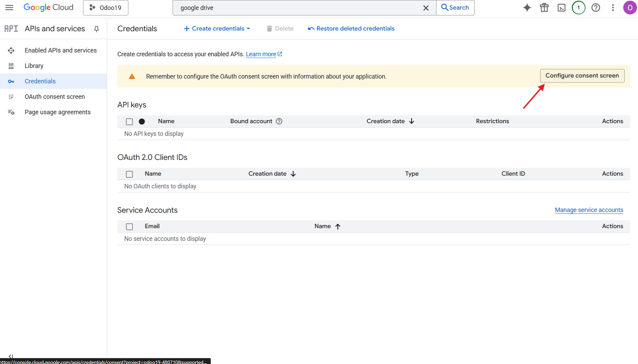Viewport: 638px width, 364px height.
Task: Open Library in the sidebar
Action: click(x=34, y=66)
